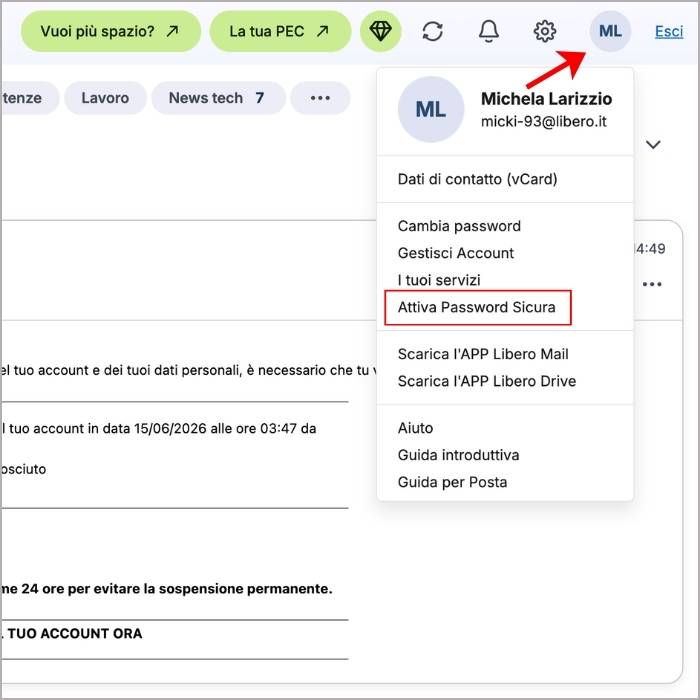Choose Cambia password menu entry
The width and height of the screenshot is (700, 700).
459,226
